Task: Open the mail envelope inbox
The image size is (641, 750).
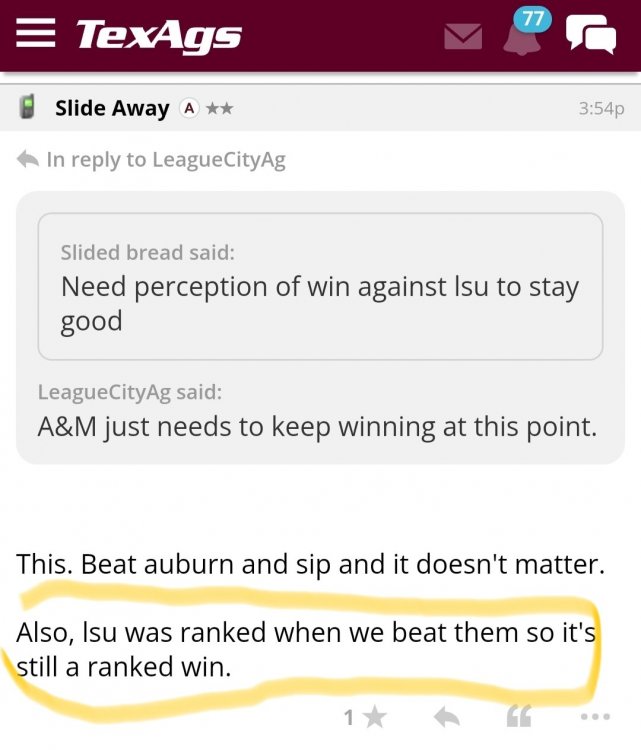Action: point(463,37)
